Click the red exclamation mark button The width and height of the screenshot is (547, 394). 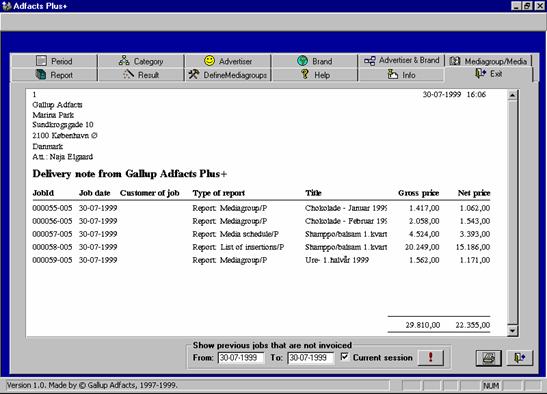(x=430, y=357)
